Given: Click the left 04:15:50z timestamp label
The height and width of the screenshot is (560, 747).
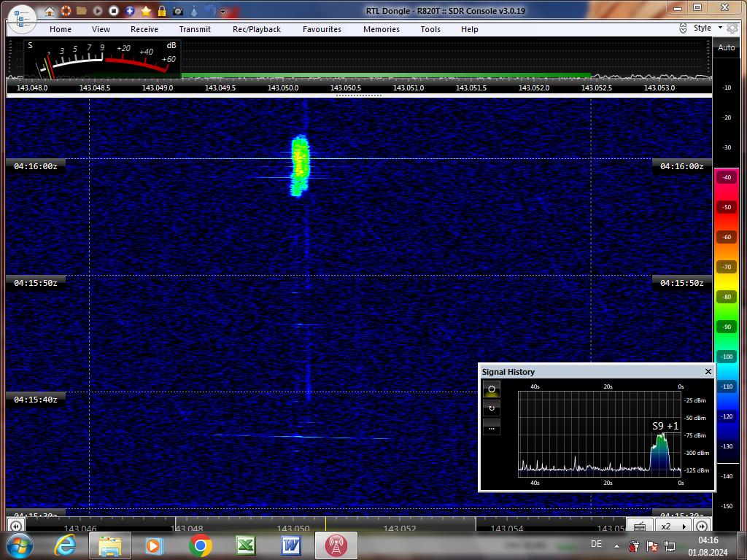Looking at the screenshot, I should point(36,283).
